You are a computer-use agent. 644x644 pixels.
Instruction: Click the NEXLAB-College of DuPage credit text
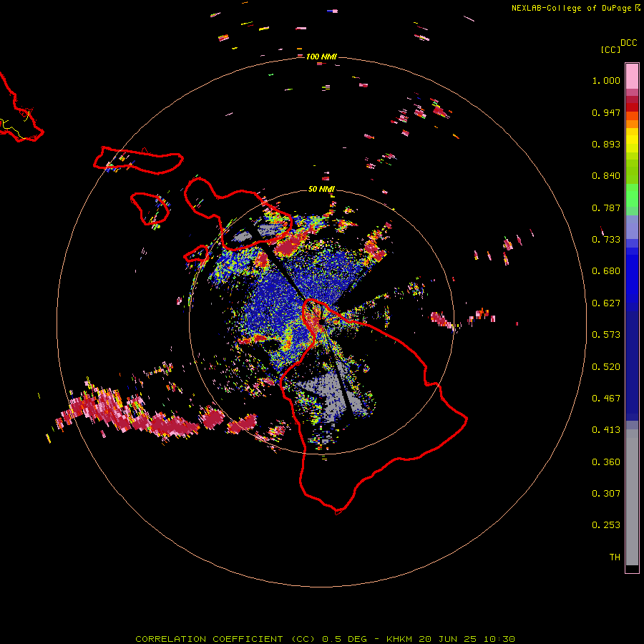pyautogui.click(x=572, y=8)
